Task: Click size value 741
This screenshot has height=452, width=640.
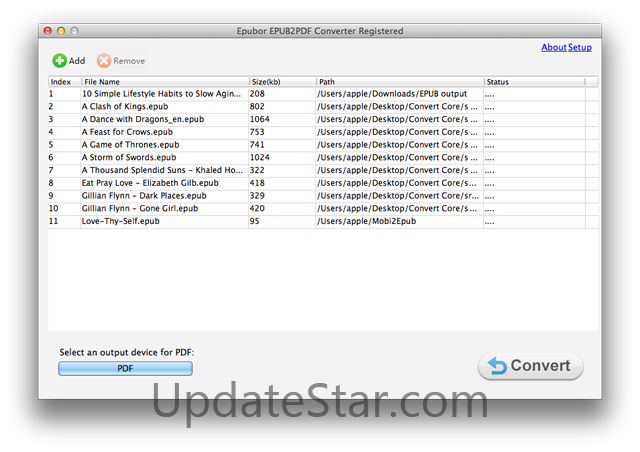Action: (x=257, y=145)
